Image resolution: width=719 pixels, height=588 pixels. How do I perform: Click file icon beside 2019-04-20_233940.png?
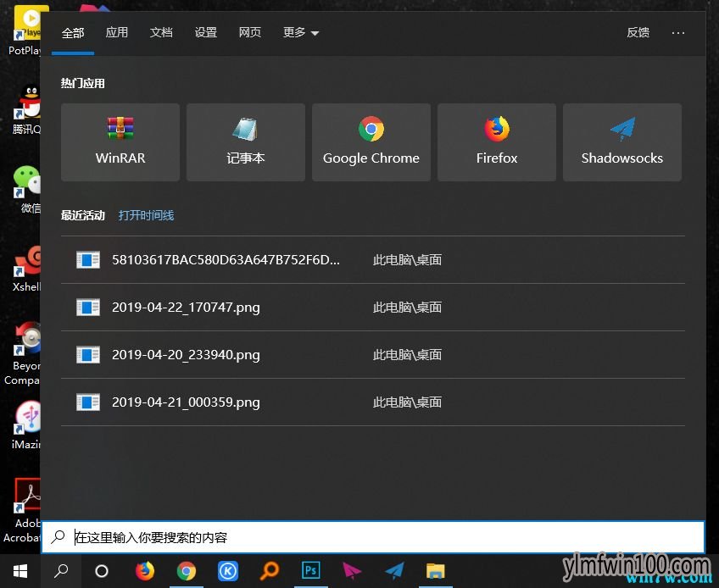[88, 355]
